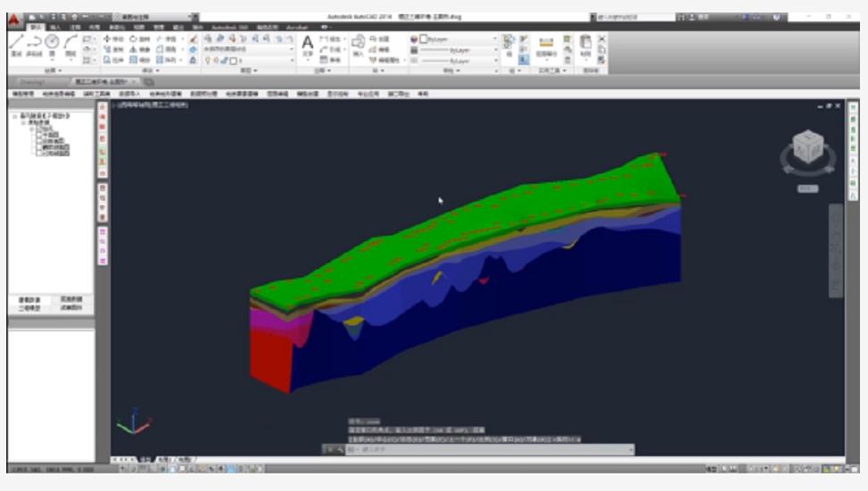Click the Insert block icon
Image resolution: width=868 pixels, height=491 pixels.
click(358, 42)
